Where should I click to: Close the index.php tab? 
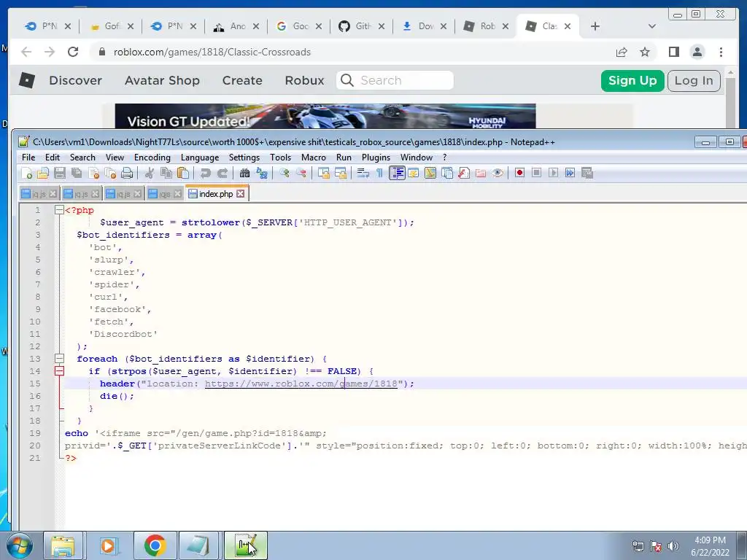[241, 193]
